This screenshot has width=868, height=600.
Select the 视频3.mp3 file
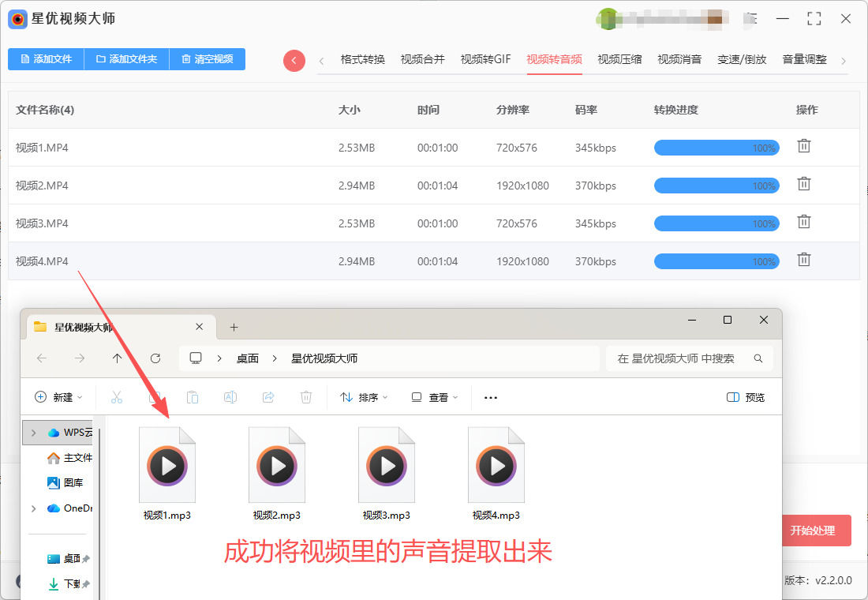point(387,474)
